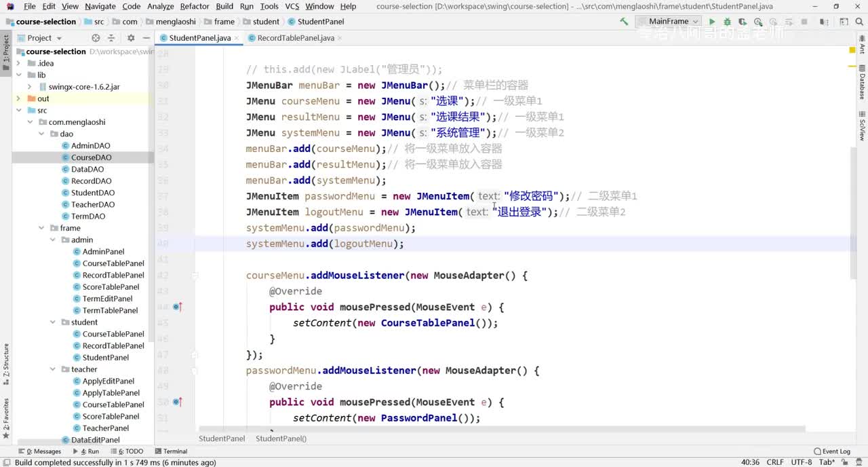Click the 40:36 cursor position indicator
Viewport: 868px width, 467px height.
click(x=750, y=462)
